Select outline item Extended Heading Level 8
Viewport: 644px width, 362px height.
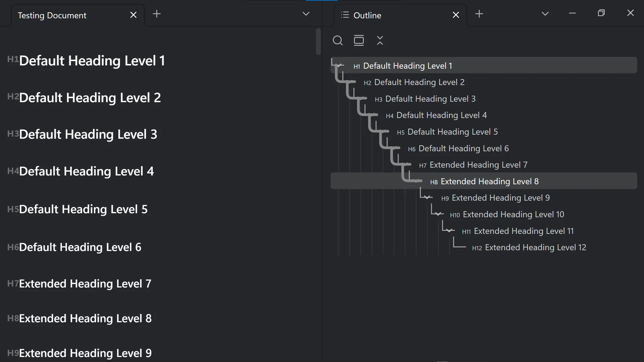point(484,181)
